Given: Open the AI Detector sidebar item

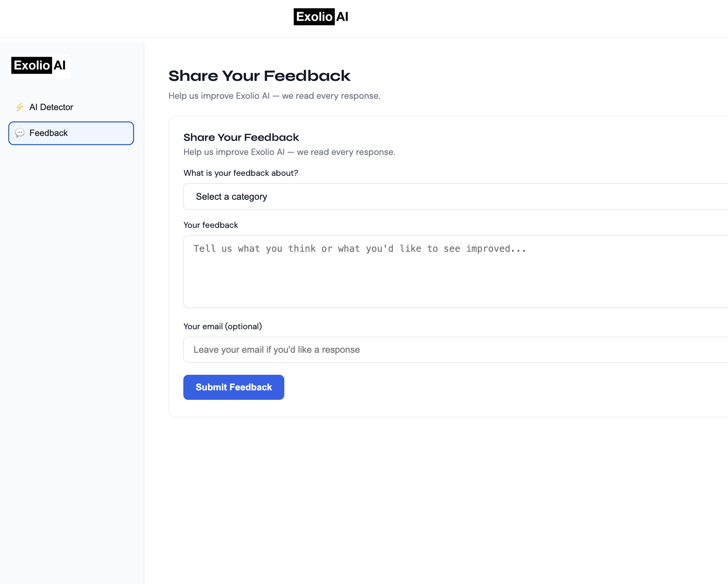Looking at the screenshot, I should click(51, 107).
